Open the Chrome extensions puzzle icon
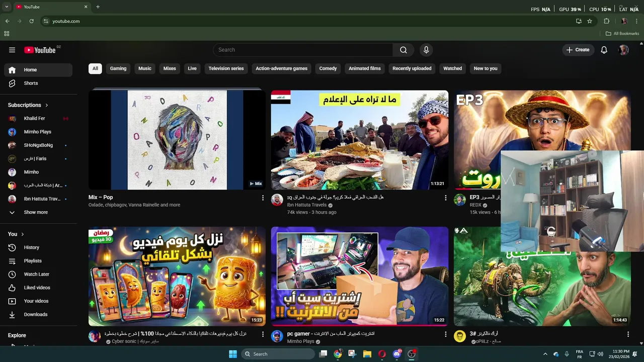This screenshot has width=644, height=362. [606, 21]
